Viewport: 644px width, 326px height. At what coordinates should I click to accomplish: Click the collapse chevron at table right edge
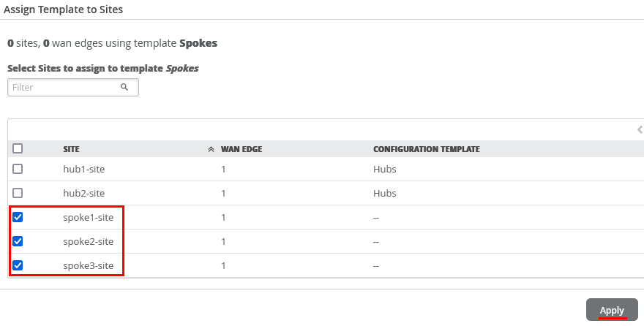[640, 129]
